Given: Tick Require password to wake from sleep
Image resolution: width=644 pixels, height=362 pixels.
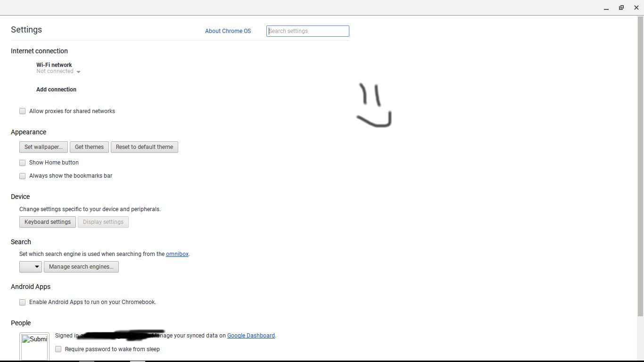Looking at the screenshot, I should pyautogui.click(x=58, y=349).
